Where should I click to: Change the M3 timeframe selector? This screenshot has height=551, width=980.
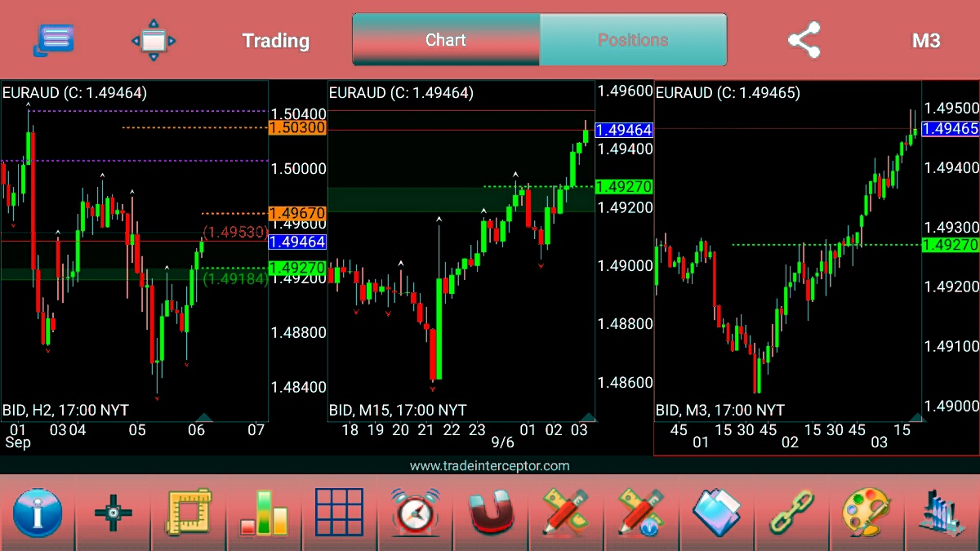[926, 41]
